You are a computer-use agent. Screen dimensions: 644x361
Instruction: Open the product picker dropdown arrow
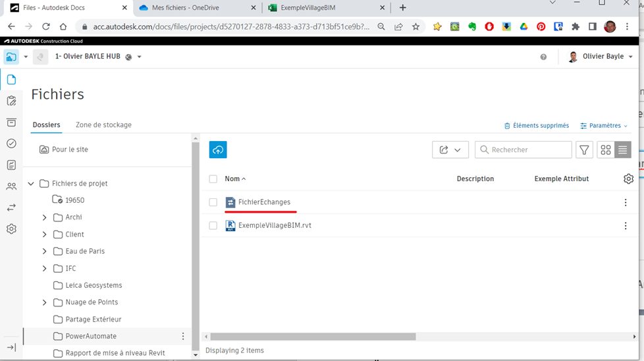[26, 57]
